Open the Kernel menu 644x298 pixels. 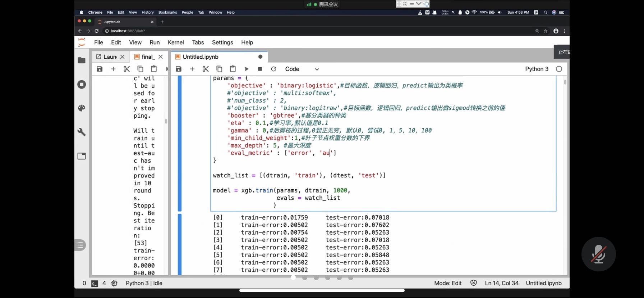click(x=176, y=42)
